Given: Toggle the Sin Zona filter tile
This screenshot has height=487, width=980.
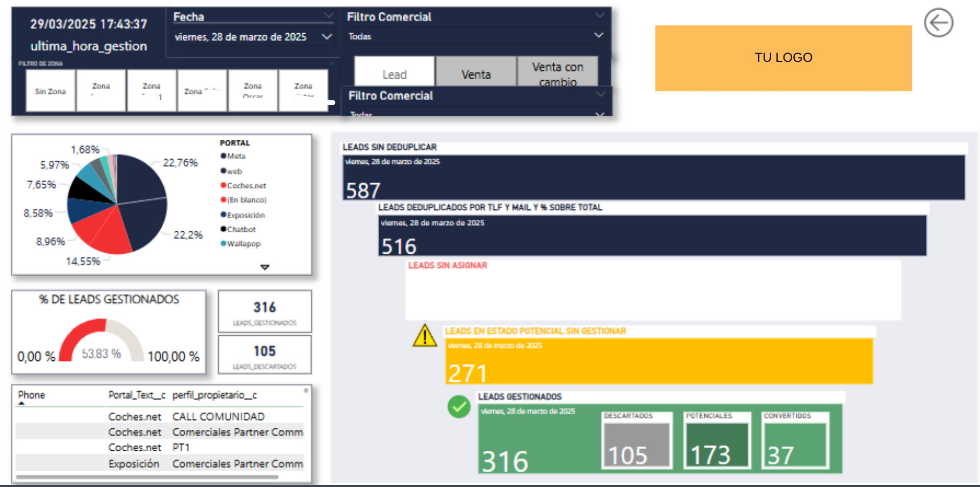Looking at the screenshot, I should 50,91.
